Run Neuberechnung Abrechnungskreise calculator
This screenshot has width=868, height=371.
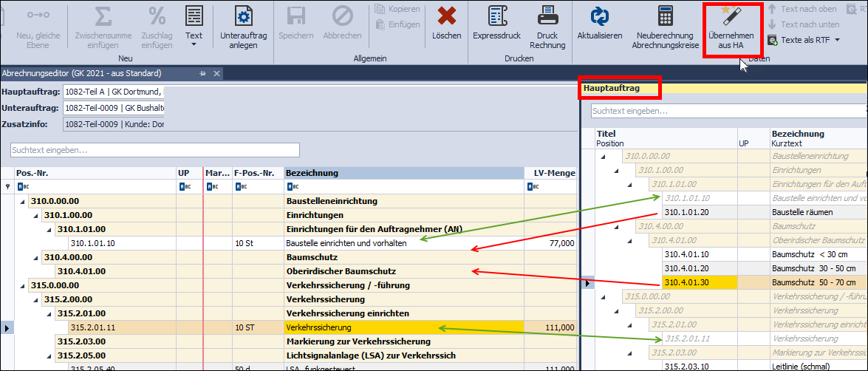665,16
